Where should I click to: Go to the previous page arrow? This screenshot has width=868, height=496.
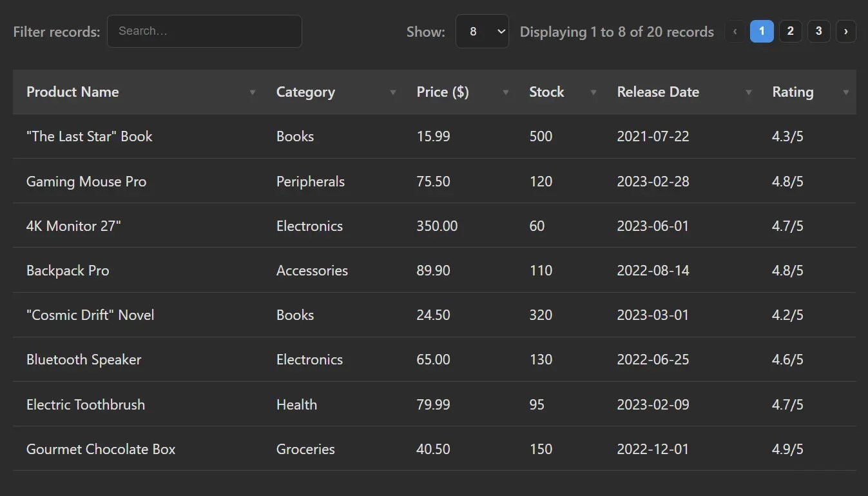(735, 31)
